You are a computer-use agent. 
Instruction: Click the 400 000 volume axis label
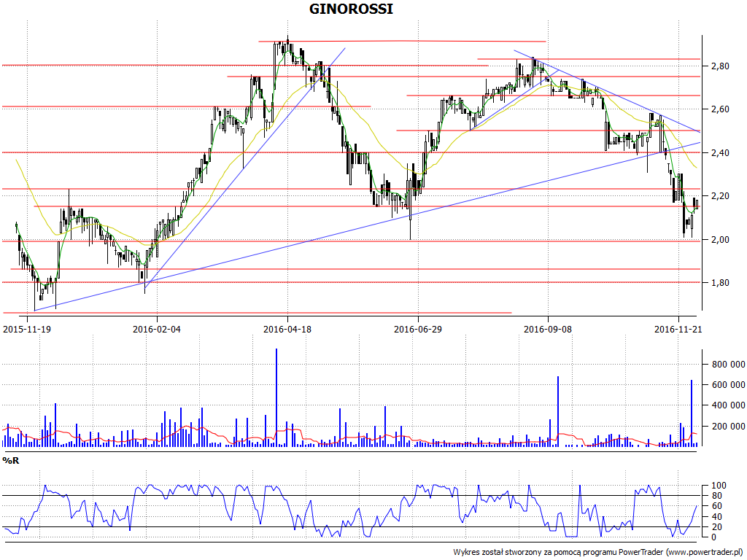[x=728, y=405]
